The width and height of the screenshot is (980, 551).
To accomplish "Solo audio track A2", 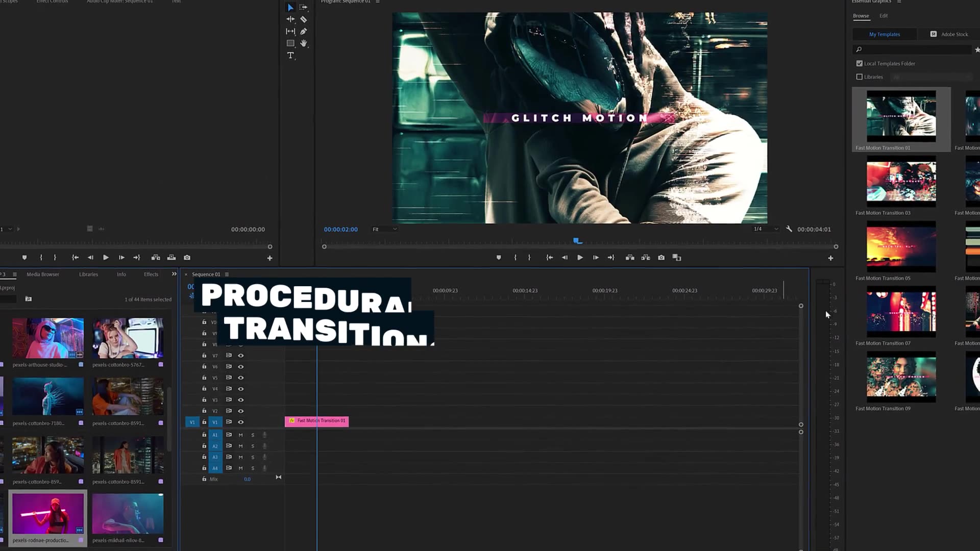I will coord(253,446).
